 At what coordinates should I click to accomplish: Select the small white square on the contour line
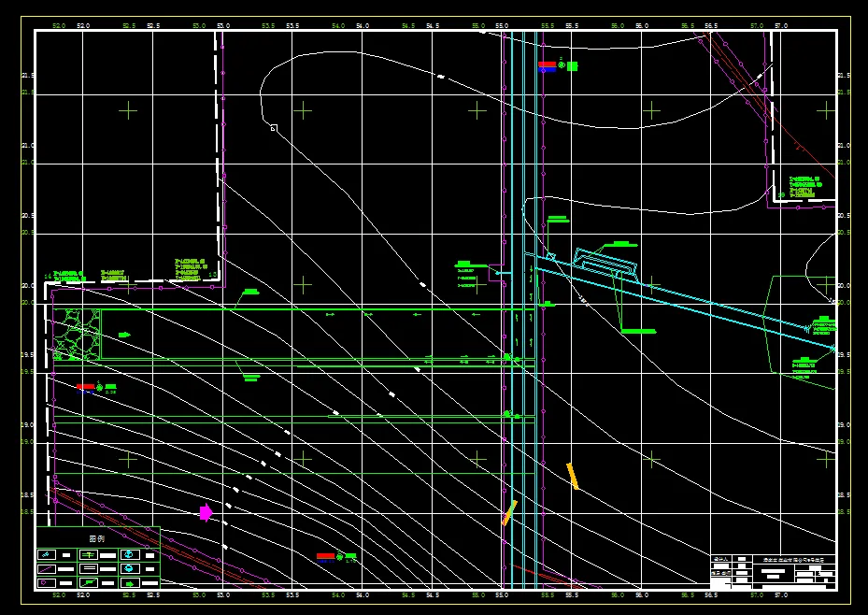274,128
